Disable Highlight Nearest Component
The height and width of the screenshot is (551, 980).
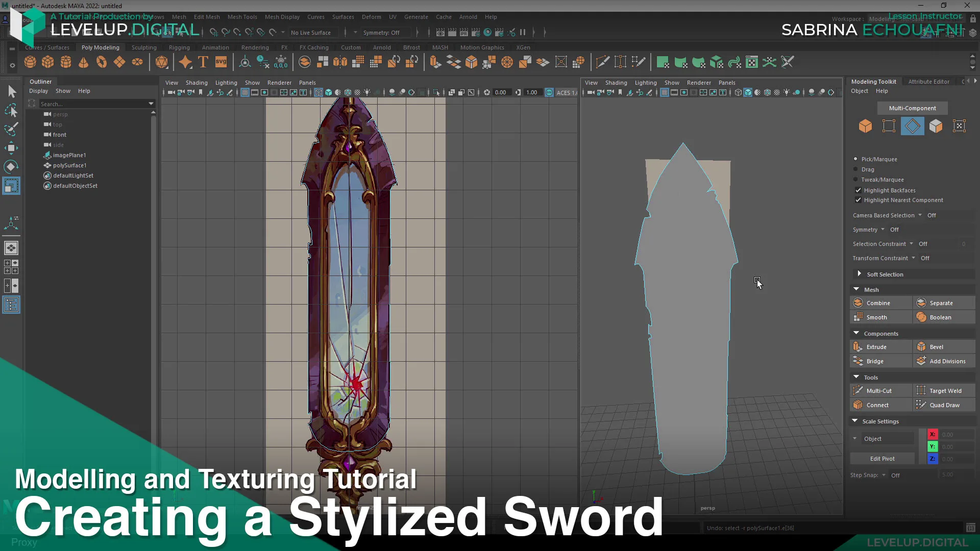tap(859, 200)
